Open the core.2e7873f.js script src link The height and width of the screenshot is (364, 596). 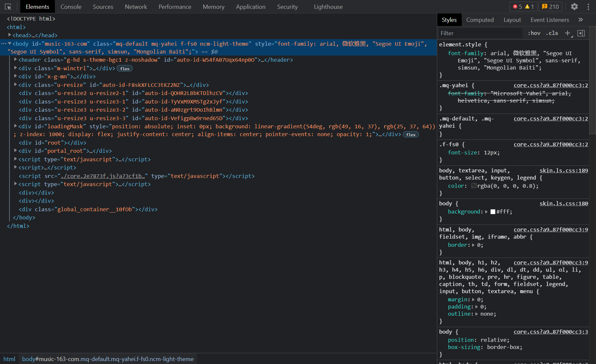[x=103, y=176]
